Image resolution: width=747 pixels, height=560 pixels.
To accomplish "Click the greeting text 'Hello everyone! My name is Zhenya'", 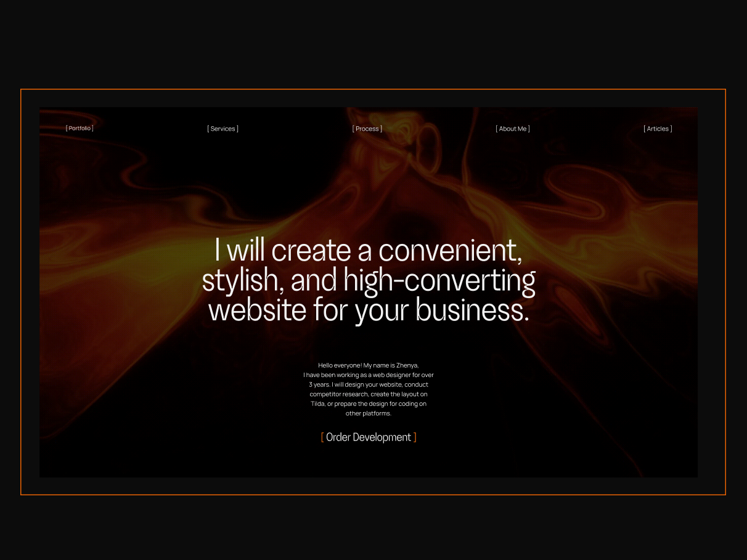I will [369, 365].
